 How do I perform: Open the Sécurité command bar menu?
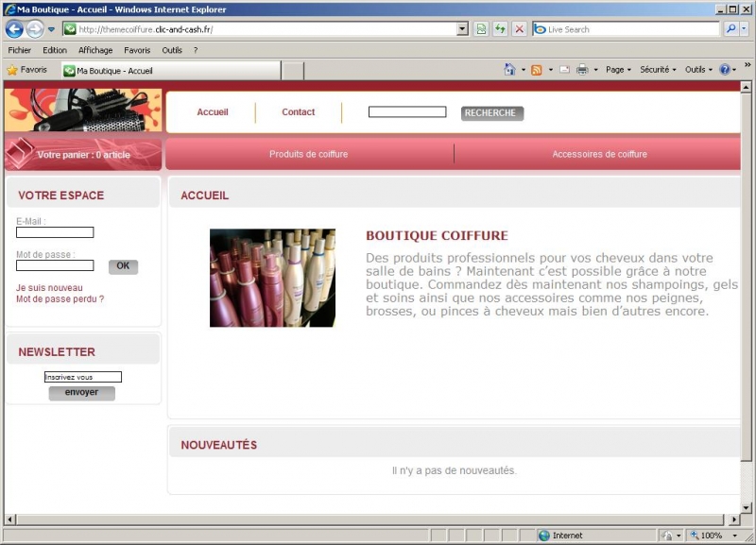[x=658, y=70]
